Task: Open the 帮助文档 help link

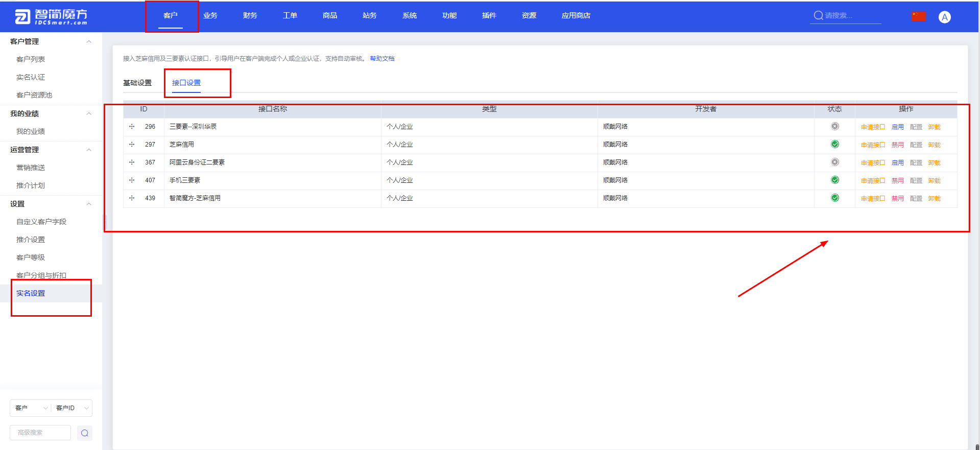Action: click(x=382, y=59)
